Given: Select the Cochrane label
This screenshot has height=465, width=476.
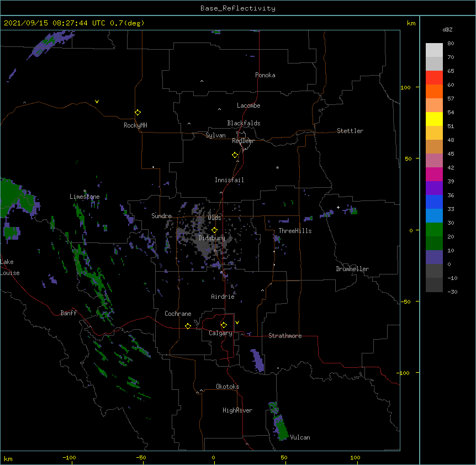Looking at the screenshot, I should (178, 314).
